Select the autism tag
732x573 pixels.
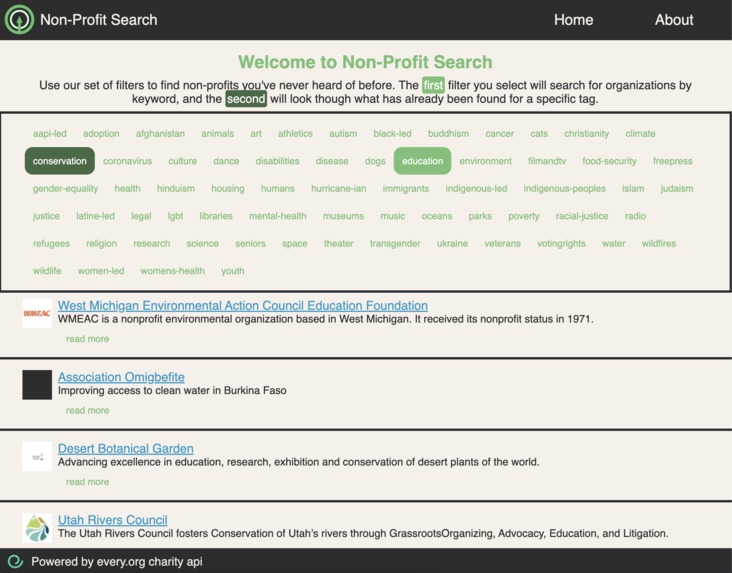coord(343,134)
